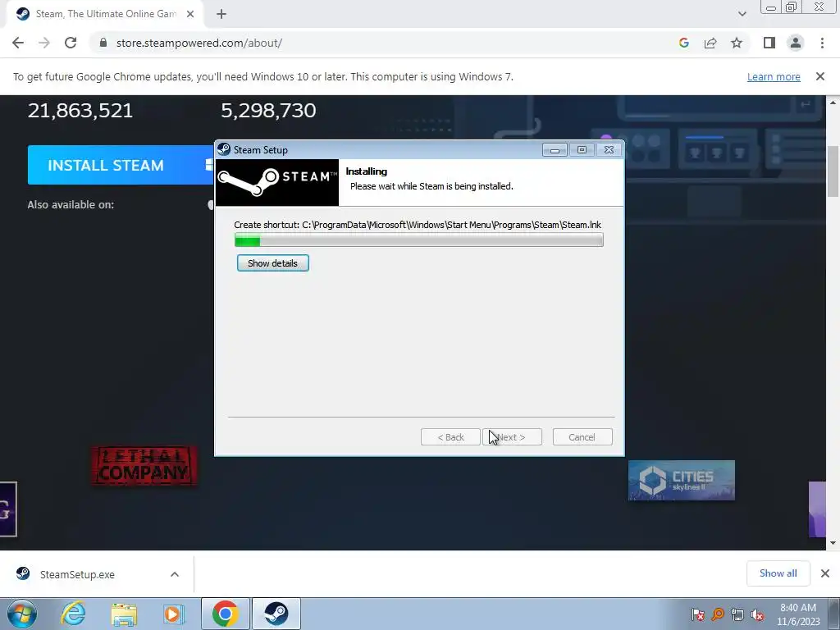The width and height of the screenshot is (840, 630).
Task: Open Windows Explorer from taskbar
Action: point(124,614)
